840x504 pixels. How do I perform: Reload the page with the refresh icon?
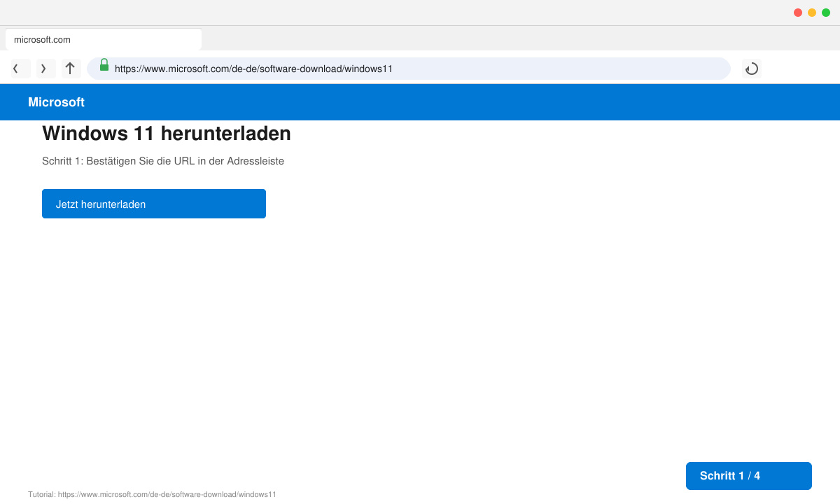point(752,69)
